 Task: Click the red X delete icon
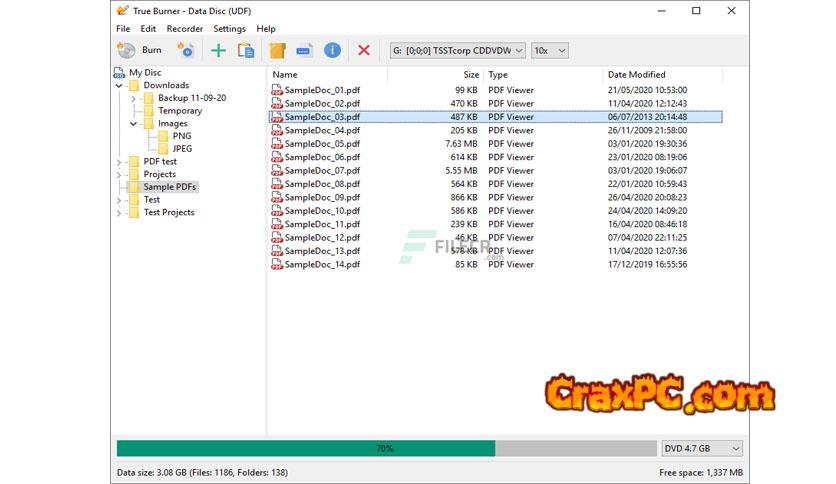(364, 50)
